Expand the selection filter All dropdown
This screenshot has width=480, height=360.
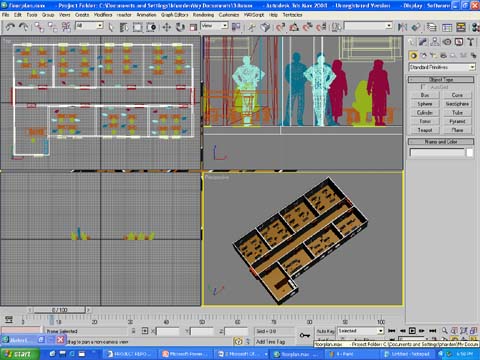click(x=89, y=26)
